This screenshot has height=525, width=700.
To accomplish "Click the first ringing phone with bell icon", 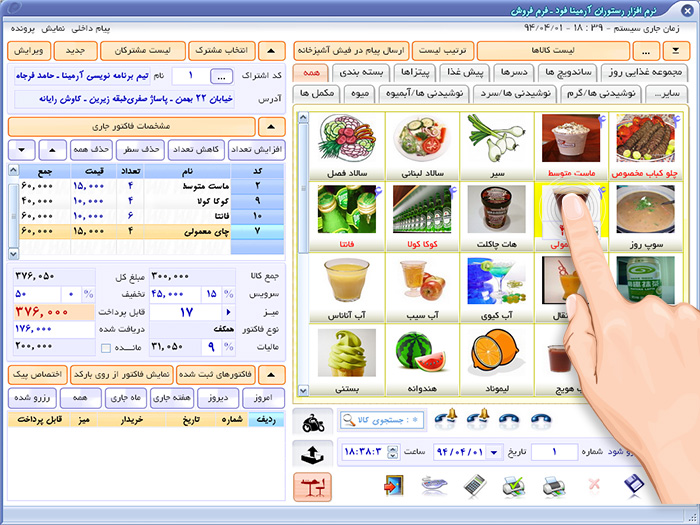I will tap(446, 420).
